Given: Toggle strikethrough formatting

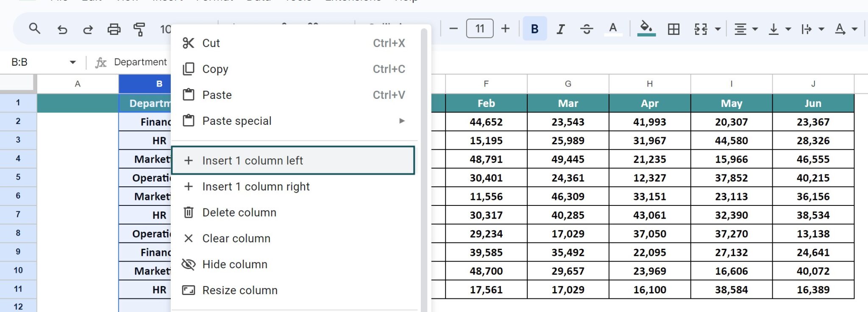Looking at the screenshot, I should [587, 29].
